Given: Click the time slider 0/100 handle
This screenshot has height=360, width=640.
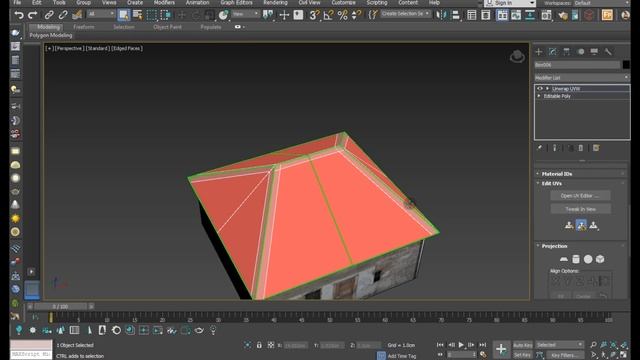Looking at the screenshot, I should click(x=60, y=306).
